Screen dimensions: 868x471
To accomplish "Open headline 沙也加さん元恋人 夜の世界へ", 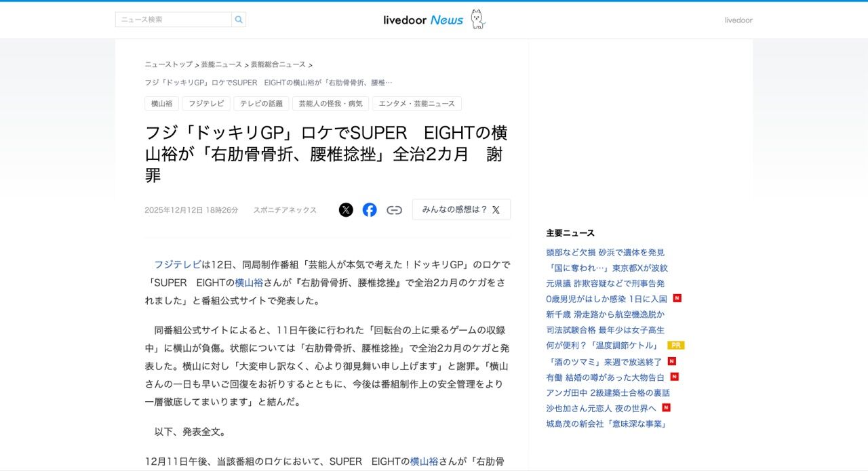I will [x=601, y=409].
